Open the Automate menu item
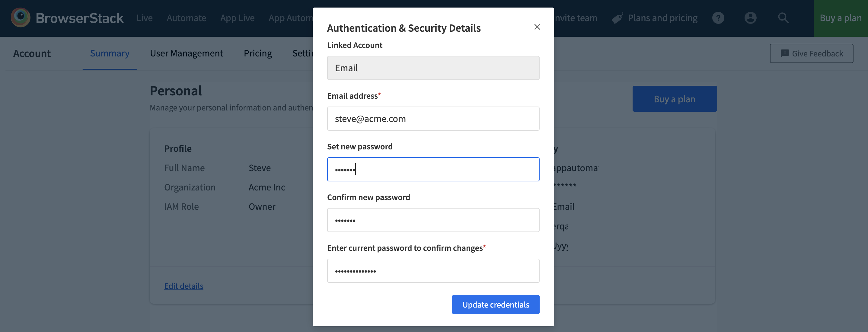This screenshot has width=868, height=332. point(186,18)
